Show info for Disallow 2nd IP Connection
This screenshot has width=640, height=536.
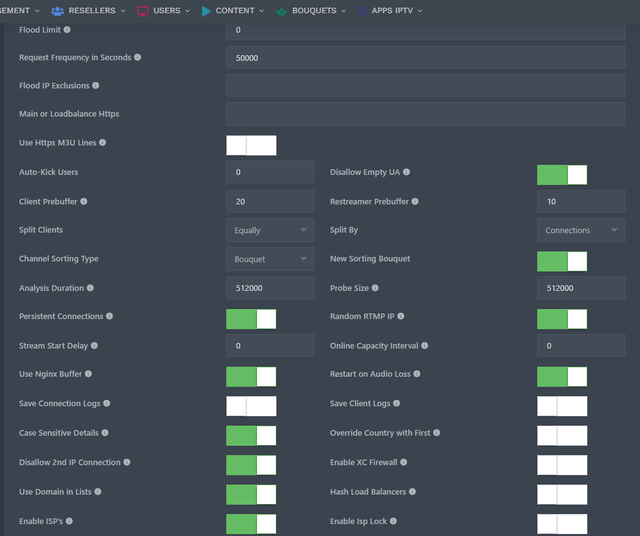point(127,462)
